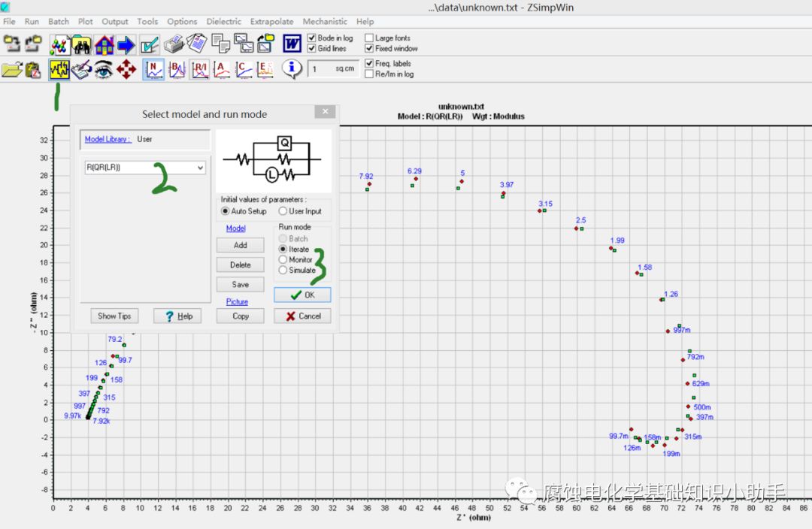Open the Extrapolate menu
Viewport: 812px width, 529px height.
(x=272, y=22)
